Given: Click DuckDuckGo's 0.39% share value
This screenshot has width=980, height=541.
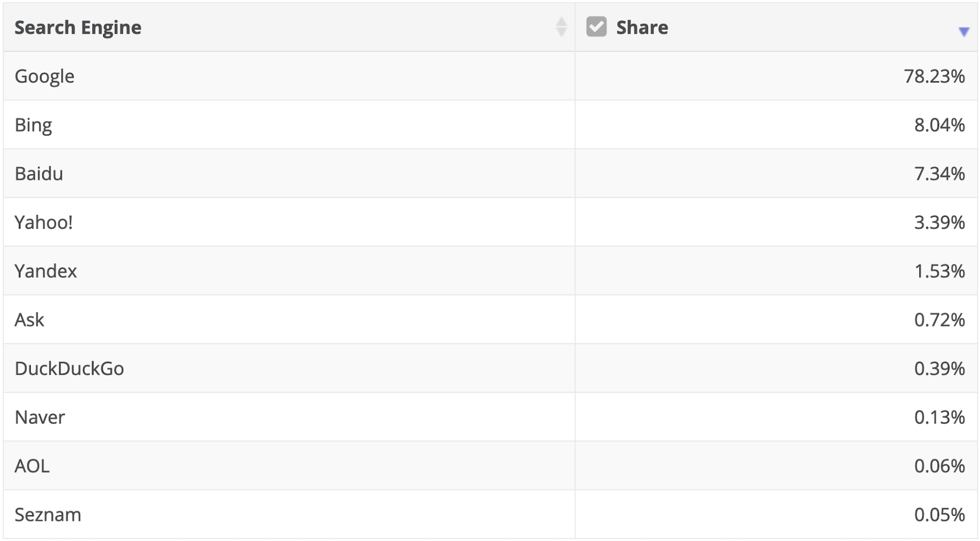Looking at the screenshot, I should click(939, 368).
